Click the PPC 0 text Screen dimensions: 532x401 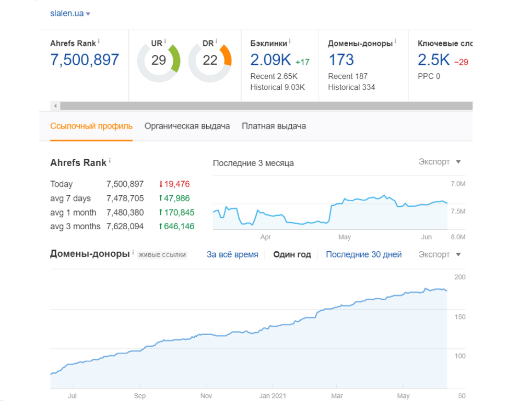429,76
